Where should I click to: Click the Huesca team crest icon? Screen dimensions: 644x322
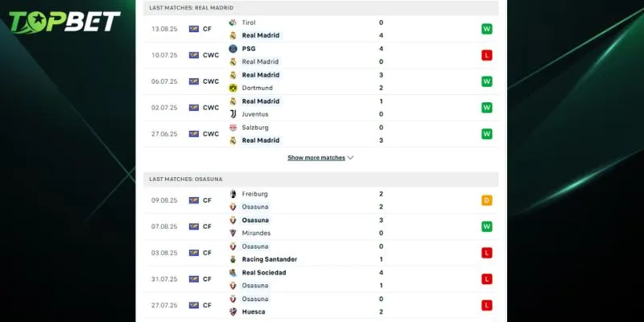coord(233,312)
